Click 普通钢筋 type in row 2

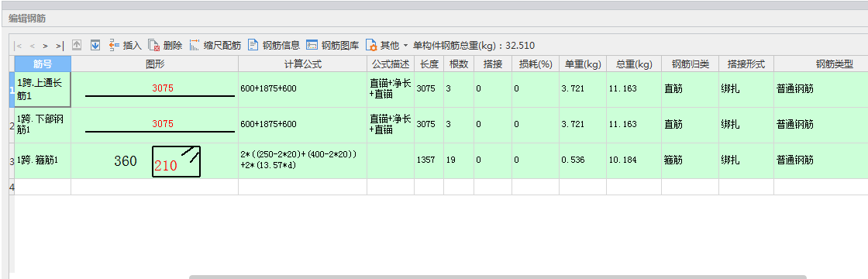pyautogui.click(x=795, y=125)
